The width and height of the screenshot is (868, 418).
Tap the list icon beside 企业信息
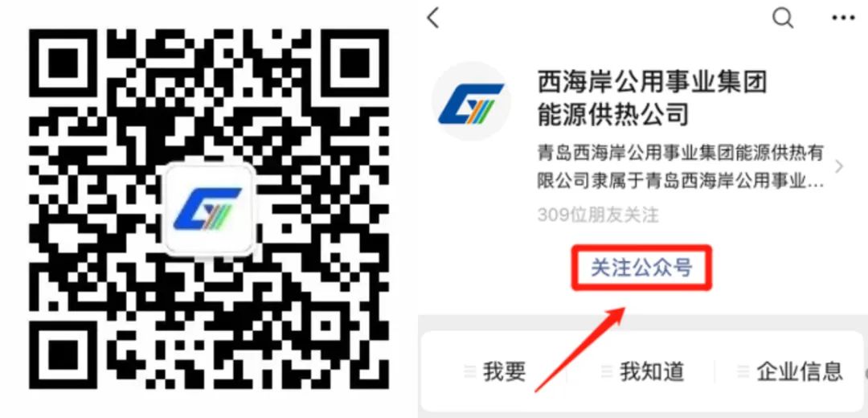pyautogui.click(x=744, y=371)
